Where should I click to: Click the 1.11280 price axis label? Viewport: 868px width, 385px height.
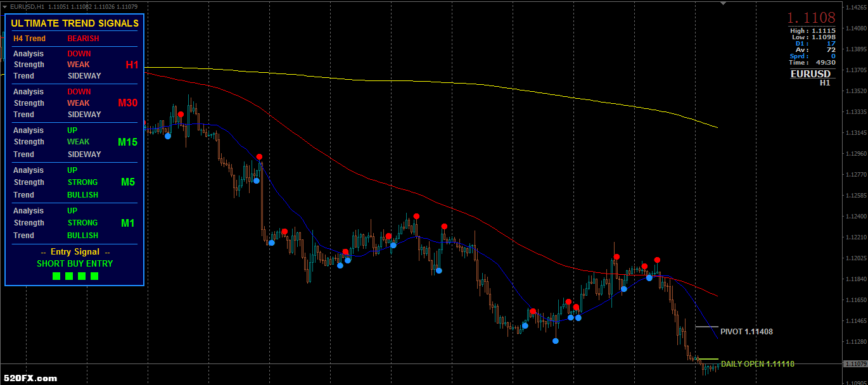point(856,342)
